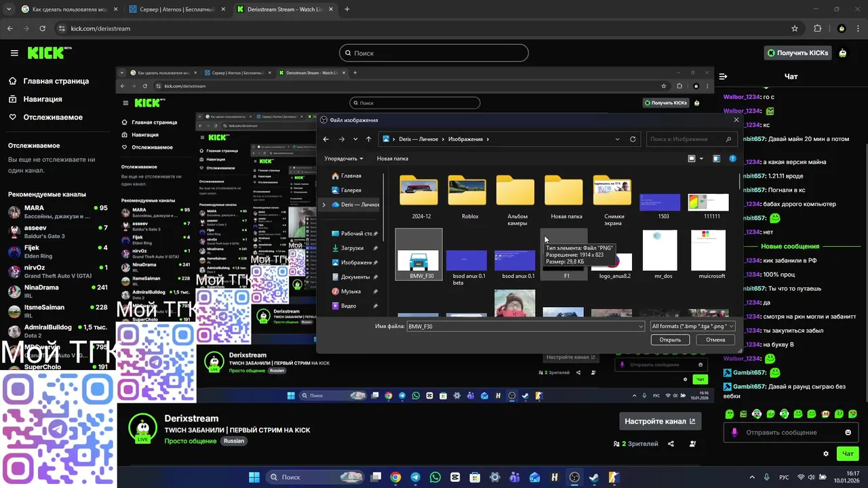
Task: Open emoji picker in chat input
Action: coord(848,432)
